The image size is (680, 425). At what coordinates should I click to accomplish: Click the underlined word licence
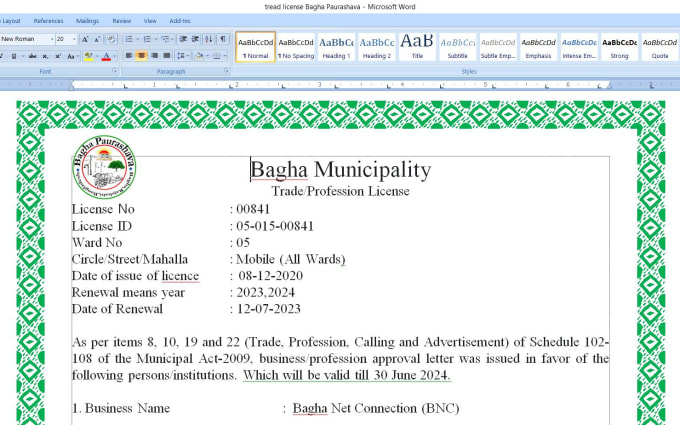(180, 276)
